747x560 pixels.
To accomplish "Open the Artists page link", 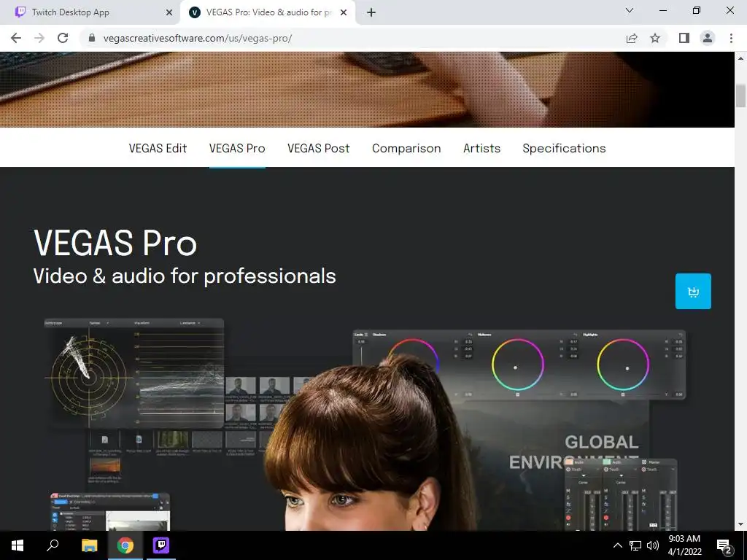I will 481,148.
